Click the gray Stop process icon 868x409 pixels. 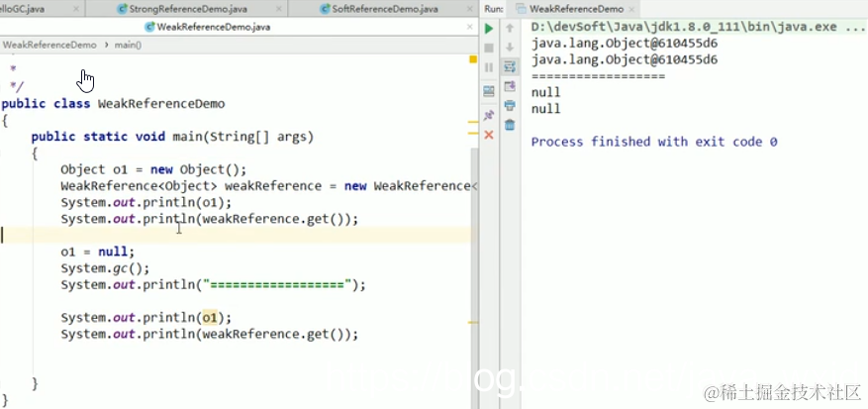click(x=489, y=49)
